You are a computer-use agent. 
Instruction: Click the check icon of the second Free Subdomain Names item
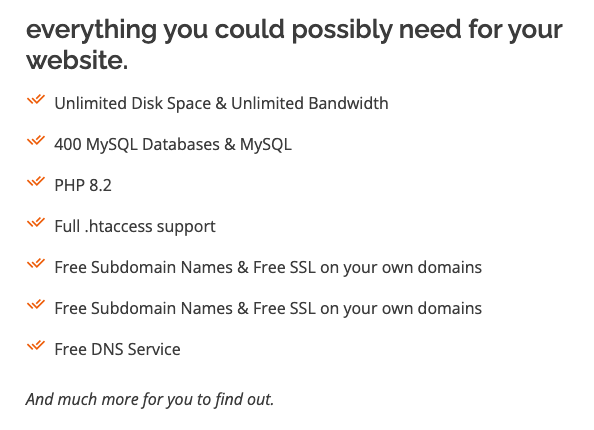[36, 305]
